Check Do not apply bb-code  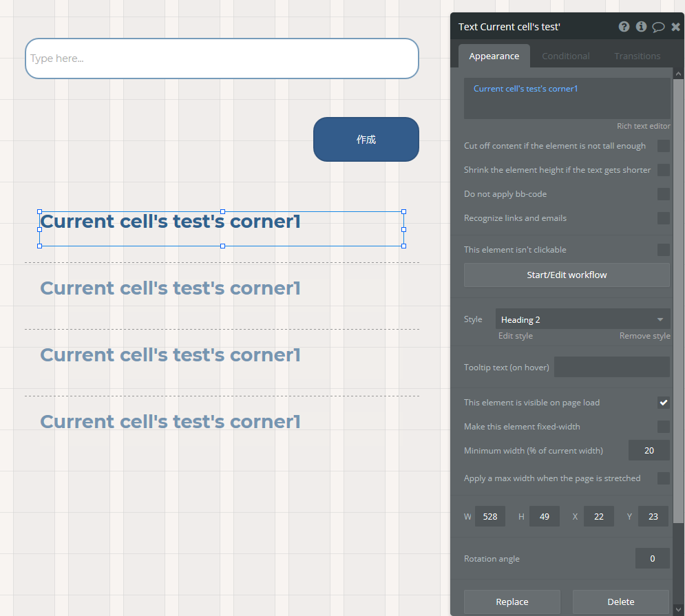point(663,194)
